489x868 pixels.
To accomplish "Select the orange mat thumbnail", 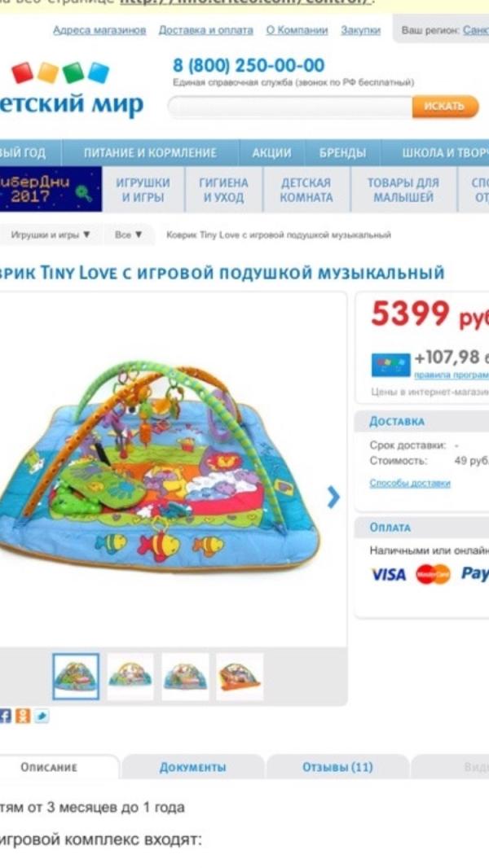I will [240, 677].
